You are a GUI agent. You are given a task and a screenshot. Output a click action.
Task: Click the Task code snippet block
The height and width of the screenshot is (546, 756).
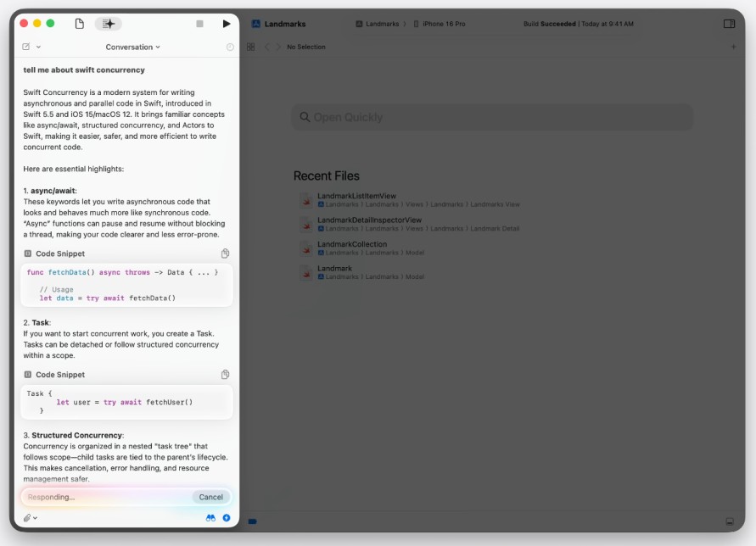126,402
